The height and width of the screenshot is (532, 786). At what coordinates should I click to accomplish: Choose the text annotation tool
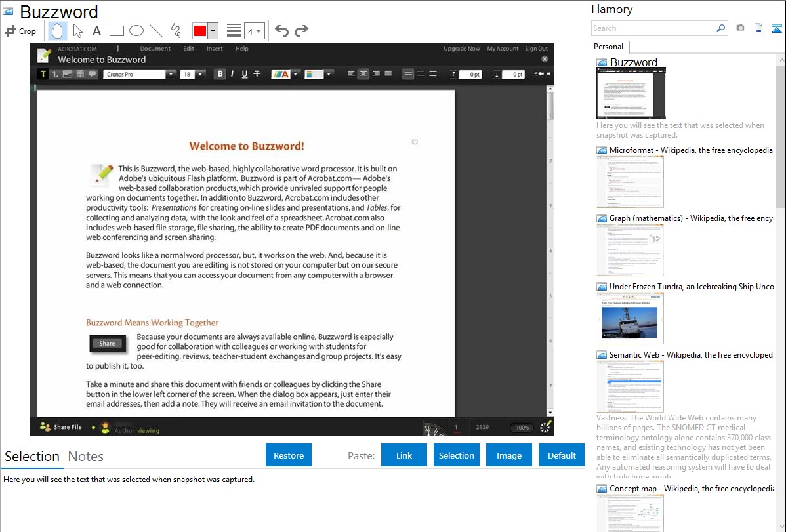96,31
